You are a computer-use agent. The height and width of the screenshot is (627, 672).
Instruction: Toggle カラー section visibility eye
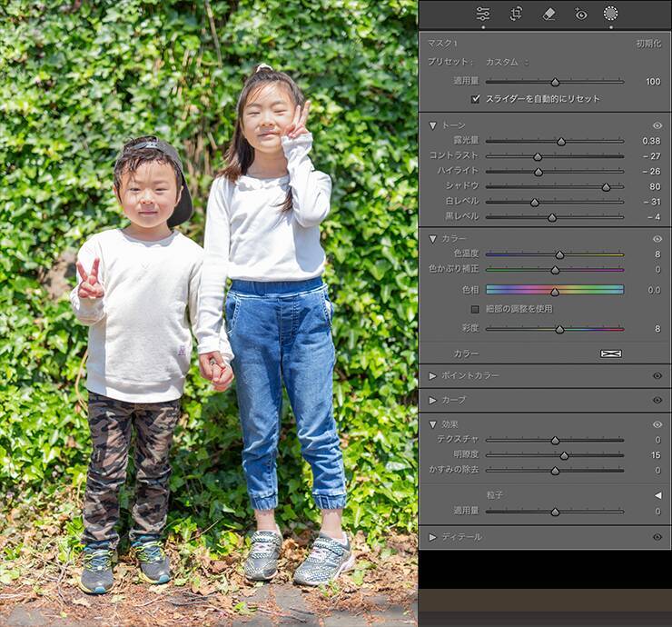point(657,239)
